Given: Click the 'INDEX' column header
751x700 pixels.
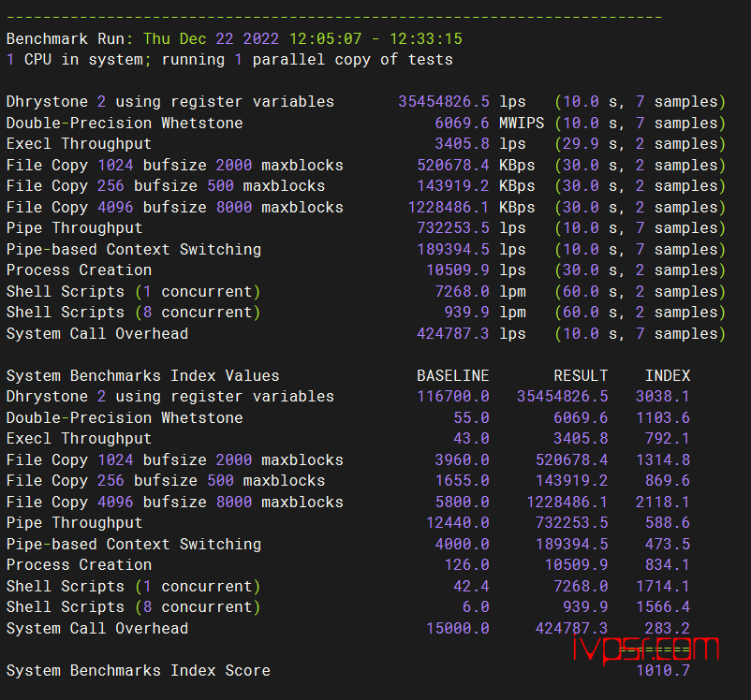Looking at the screenshot, I should [668, 376].
